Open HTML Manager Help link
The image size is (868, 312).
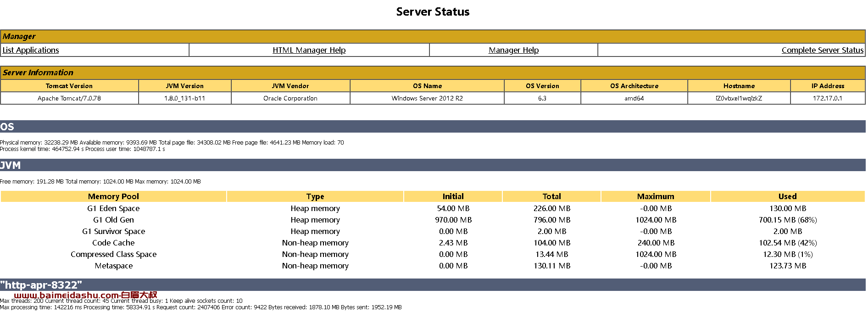coord(309,50)
